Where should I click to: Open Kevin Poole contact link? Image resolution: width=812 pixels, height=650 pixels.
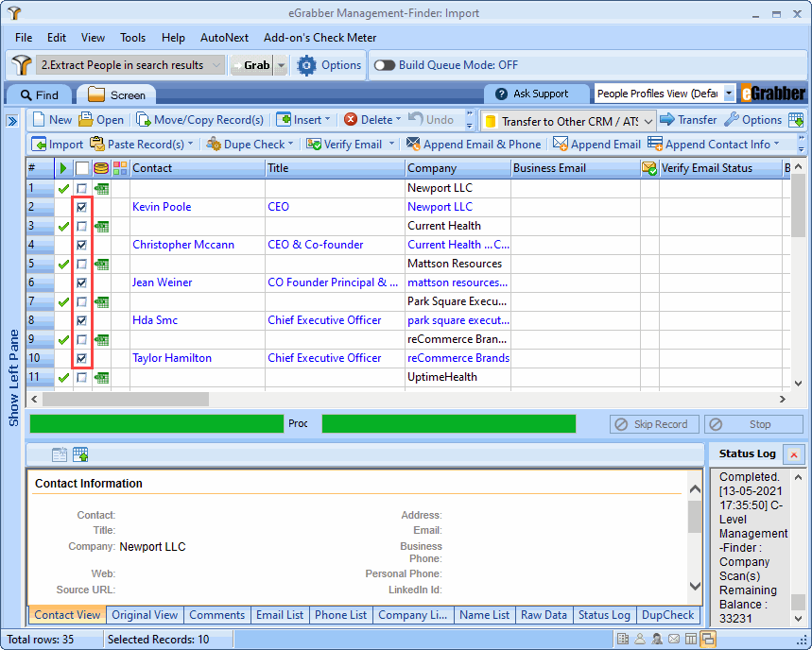point(162,207)
